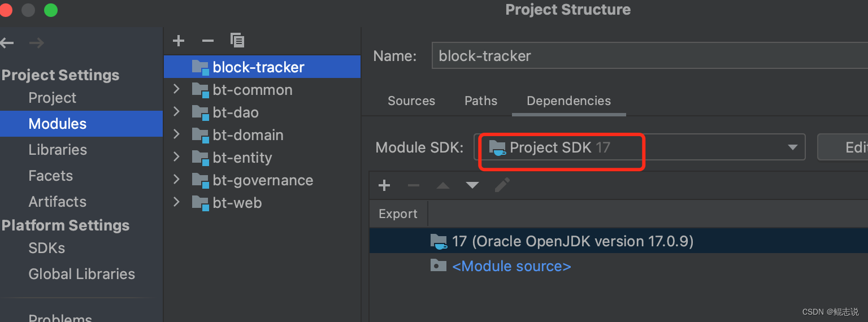Select bt-domain in the module tree
Image resolution: width=868 pixels, height=322 pixels.
point(248,135)
